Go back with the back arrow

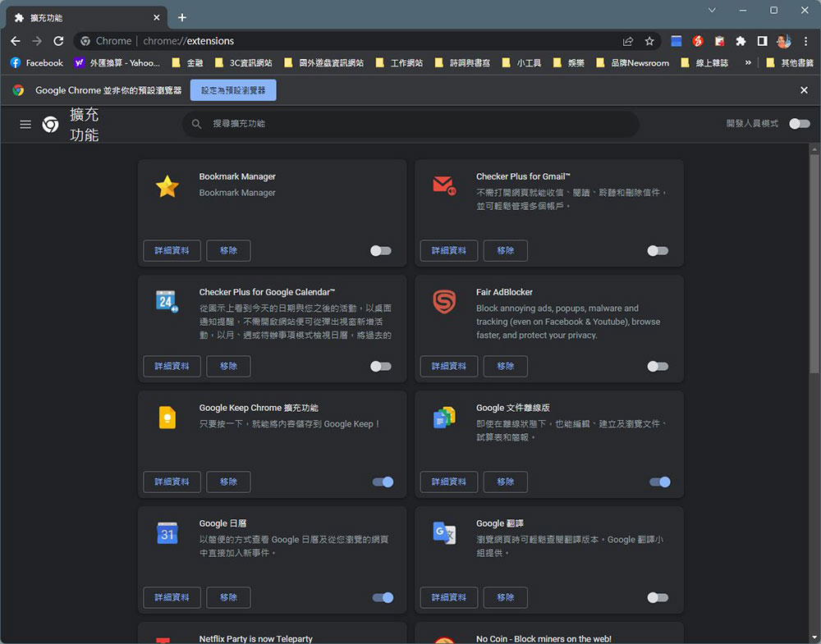[16, 41]
